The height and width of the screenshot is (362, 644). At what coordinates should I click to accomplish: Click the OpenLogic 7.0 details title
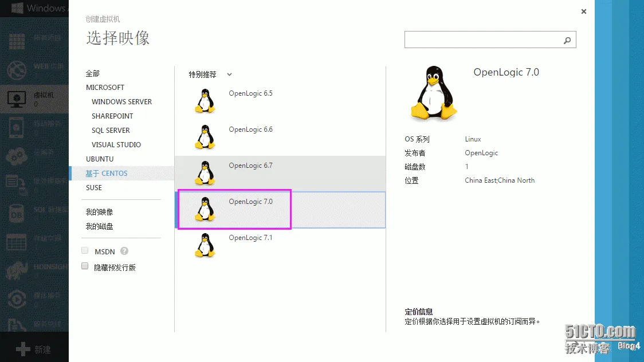tap(506, 72)
